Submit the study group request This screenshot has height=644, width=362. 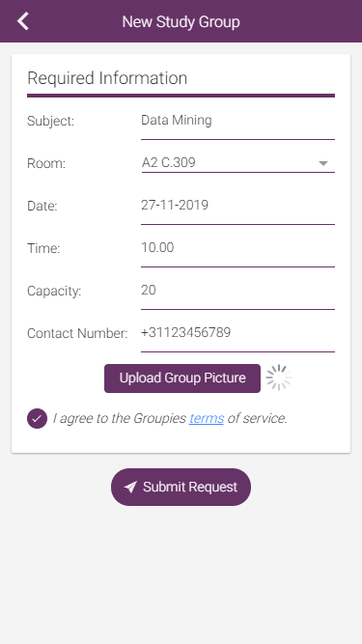point(181,488)
